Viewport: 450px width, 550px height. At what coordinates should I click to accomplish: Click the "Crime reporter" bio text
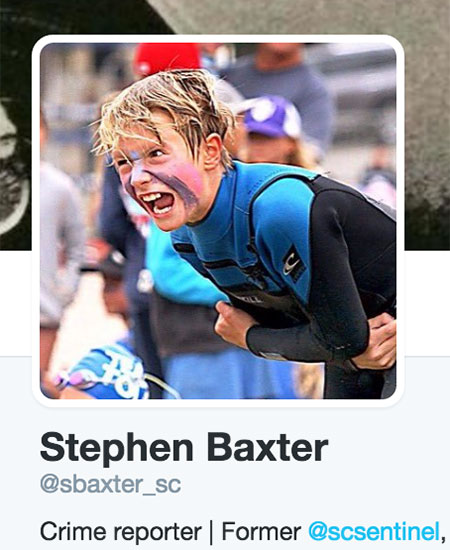tap(121, 532)
